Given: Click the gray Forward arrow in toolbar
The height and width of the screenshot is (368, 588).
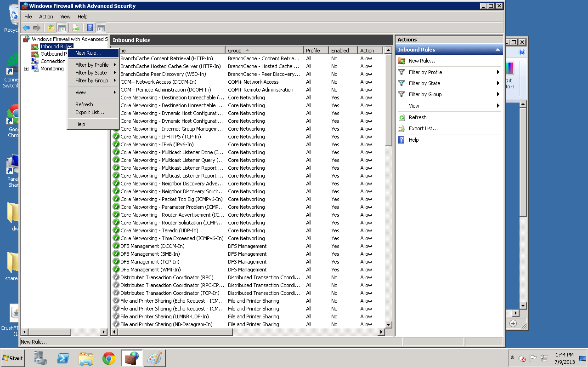Looking at the screenshot, I should coord(37,28).
